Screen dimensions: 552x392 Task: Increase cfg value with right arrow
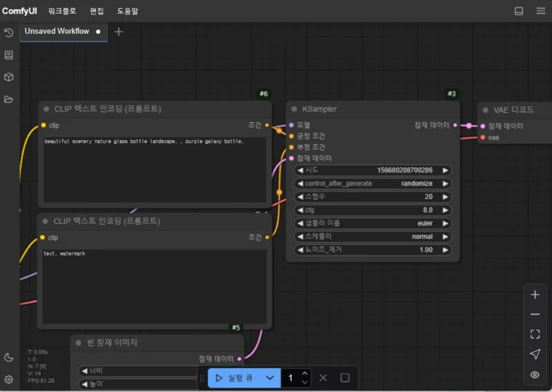(x=446, y=210)
